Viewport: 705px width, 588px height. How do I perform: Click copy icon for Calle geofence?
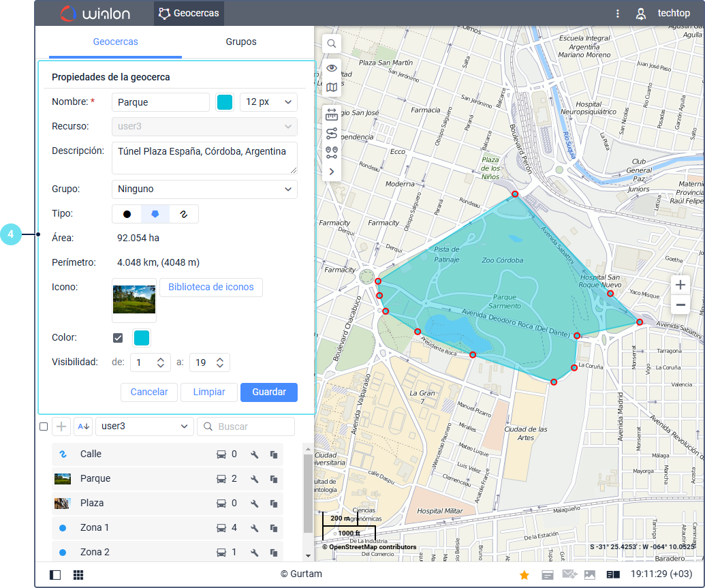pos(274,454)
